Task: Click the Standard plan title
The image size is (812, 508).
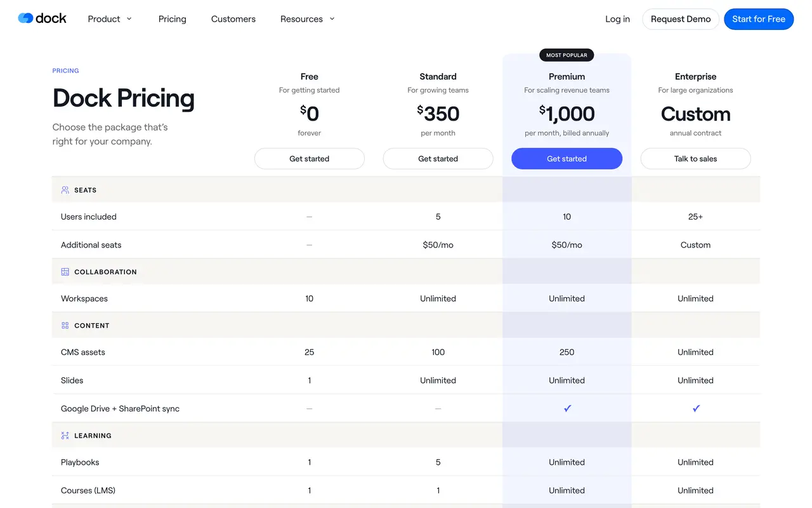Action: pyautogui.click(x=438, y=76)
